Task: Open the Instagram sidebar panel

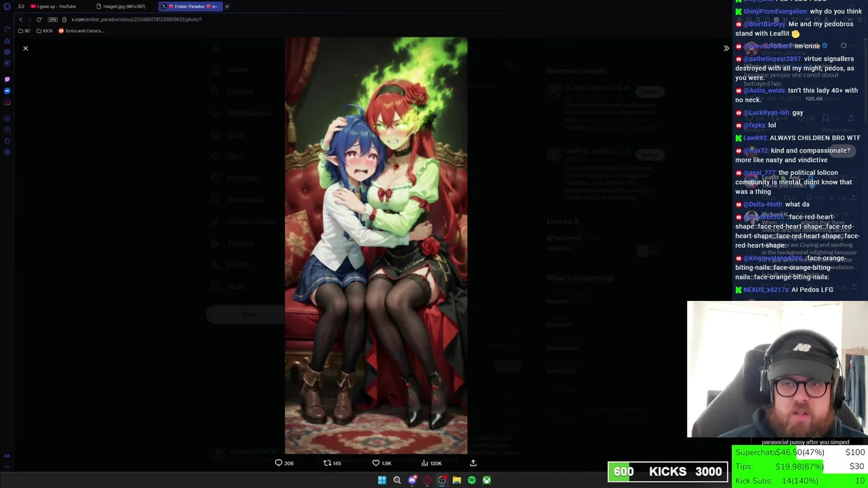Action: (x=7, y=102)
